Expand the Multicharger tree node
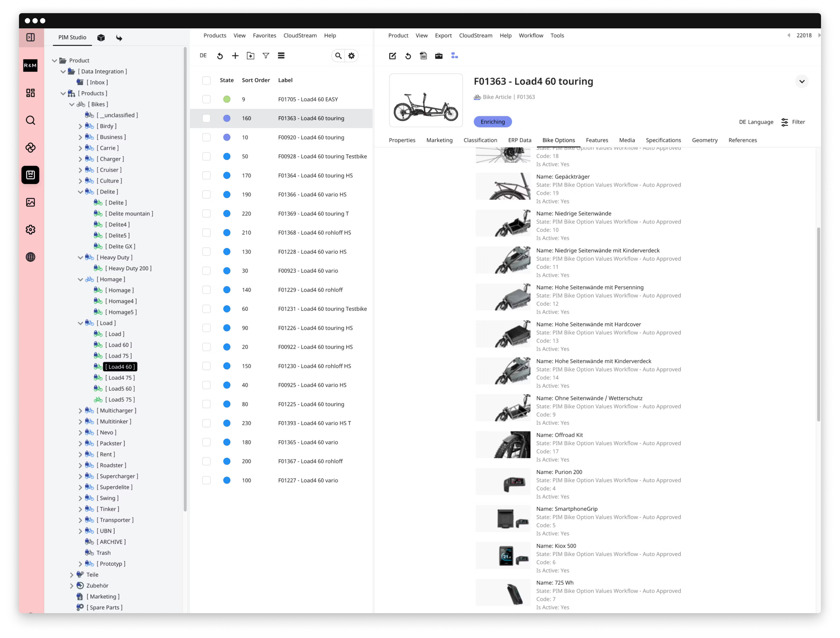Viewport: 840px width, 638px height. [x=80, y=411]
